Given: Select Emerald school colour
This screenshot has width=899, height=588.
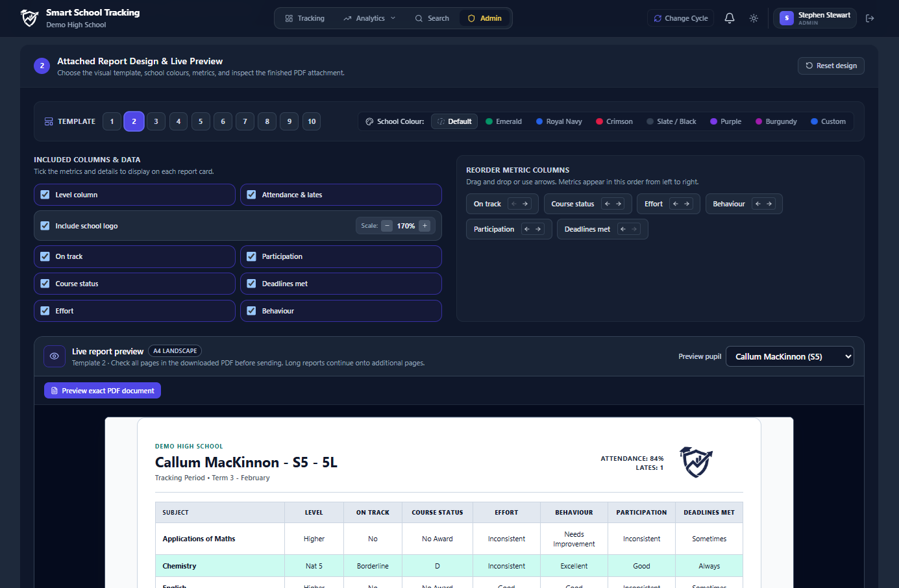Looking at the screenshot, I should (x=504, y=121).
